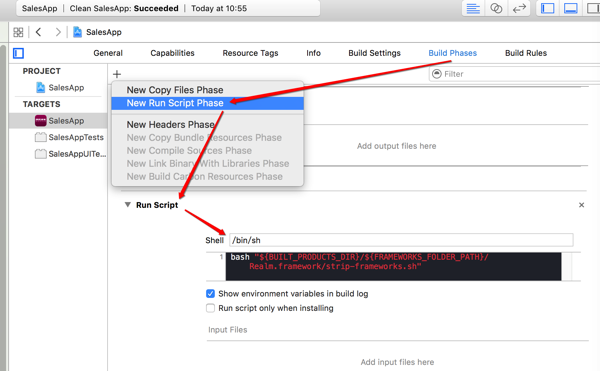Switch to Resource Tags tab
This screenshot has height=371, width=600.
tap(250, 53)
